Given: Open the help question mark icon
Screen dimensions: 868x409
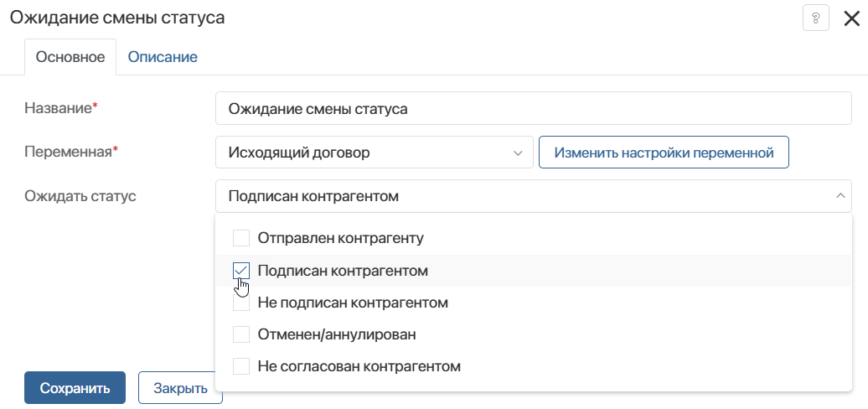Looking at the screenshot, I should coord(815,18).
